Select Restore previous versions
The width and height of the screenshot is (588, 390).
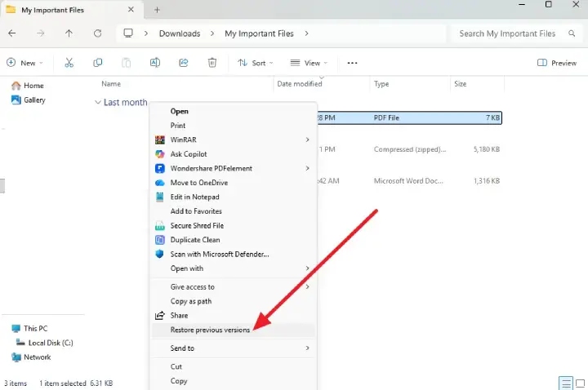click(233, 330)
